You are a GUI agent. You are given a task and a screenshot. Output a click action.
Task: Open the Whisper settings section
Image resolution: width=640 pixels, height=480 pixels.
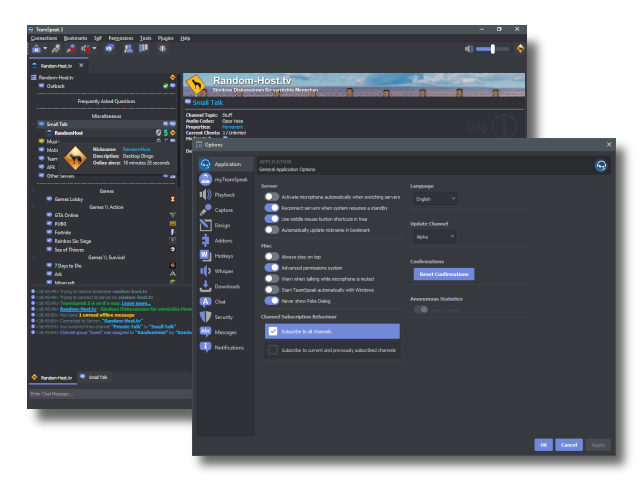(x=224, y=271)
